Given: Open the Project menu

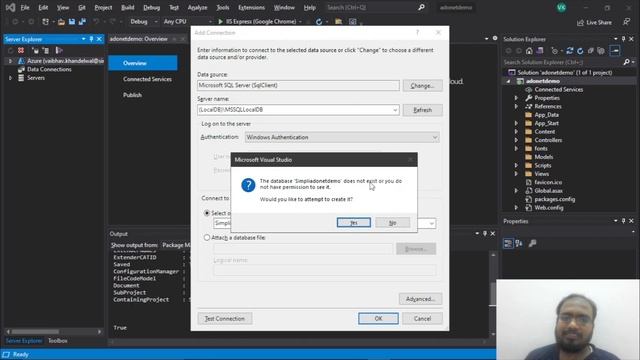Looking at the screenshot, I should (103, 7).
